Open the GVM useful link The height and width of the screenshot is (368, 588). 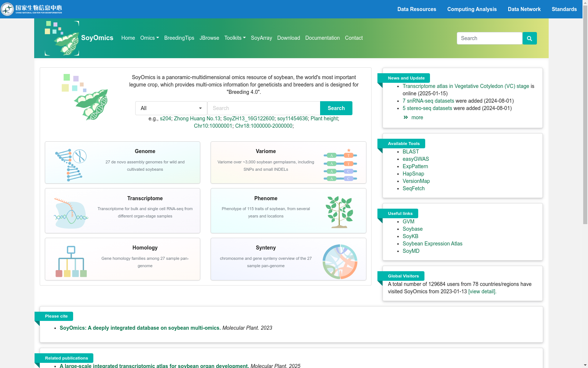click(409, 222)
